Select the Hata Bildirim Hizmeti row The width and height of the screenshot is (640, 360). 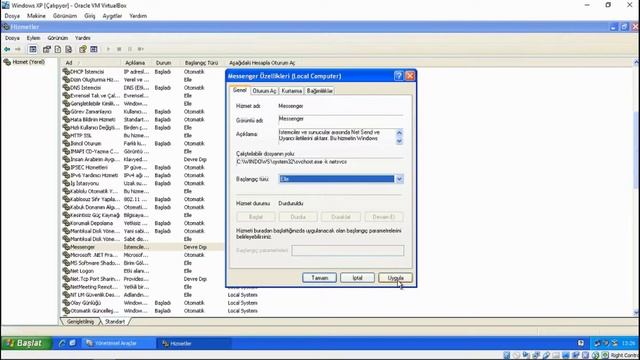pos(142,120)
